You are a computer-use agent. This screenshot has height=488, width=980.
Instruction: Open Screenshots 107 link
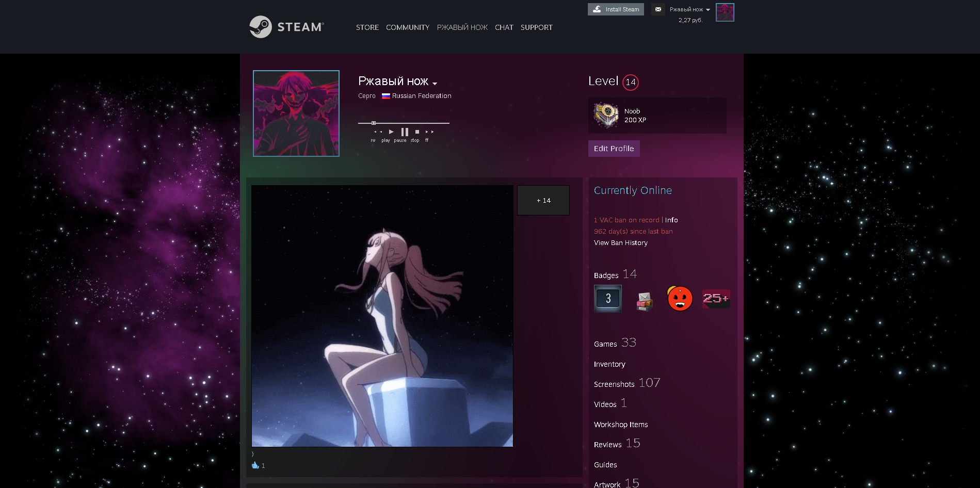pos(627,383)
